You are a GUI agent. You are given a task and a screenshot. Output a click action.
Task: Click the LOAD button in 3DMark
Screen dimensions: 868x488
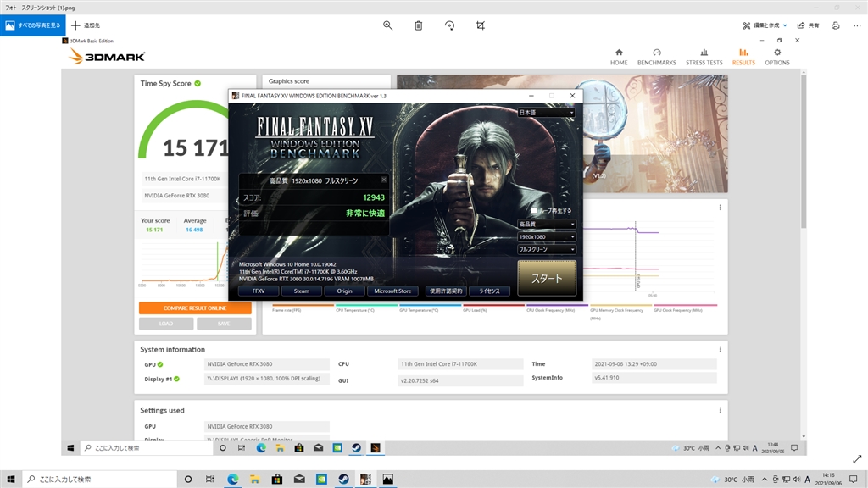(x=166, y=324)
